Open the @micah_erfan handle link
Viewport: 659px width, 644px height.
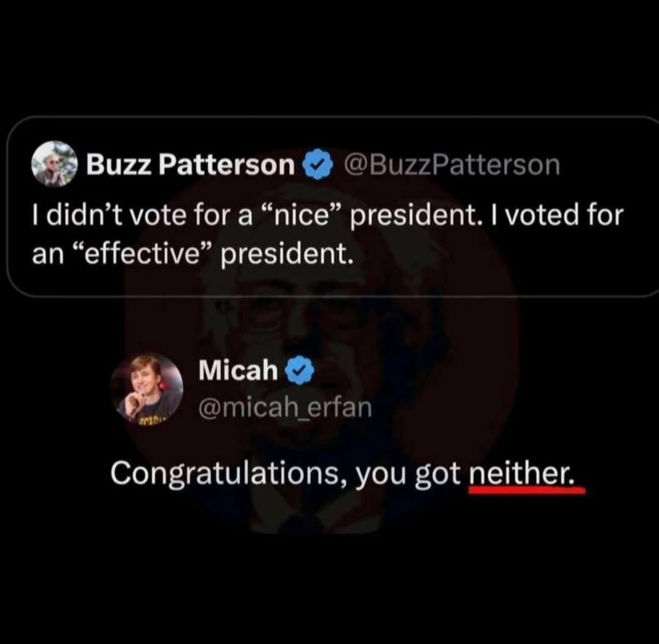pos(285,407)
